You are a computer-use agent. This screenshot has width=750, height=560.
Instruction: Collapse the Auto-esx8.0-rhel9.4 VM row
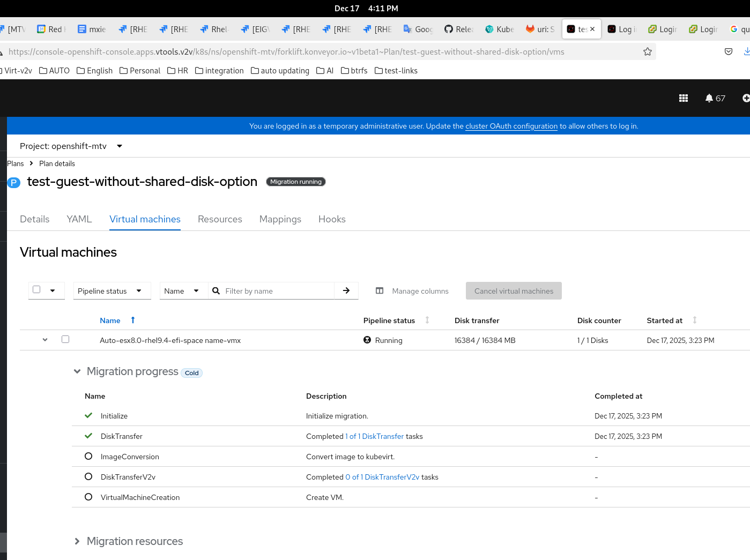tap(45, 339)
